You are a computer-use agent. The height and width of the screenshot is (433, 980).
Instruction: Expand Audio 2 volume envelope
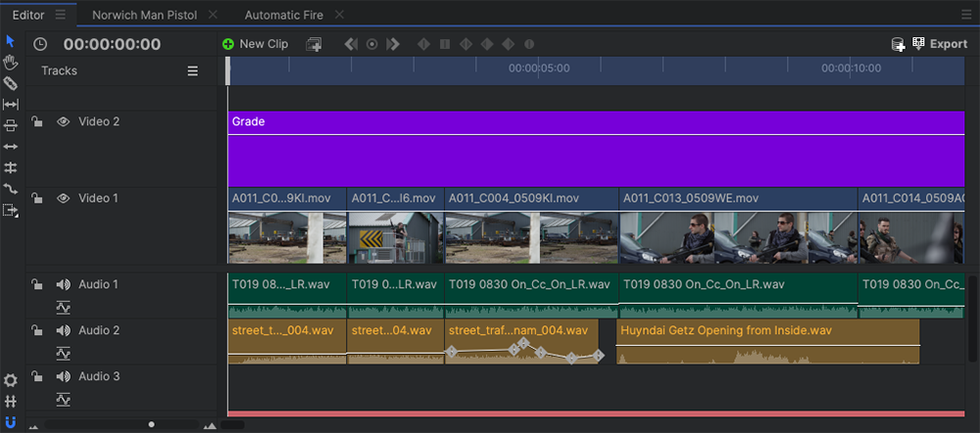[x=63, y=353]
